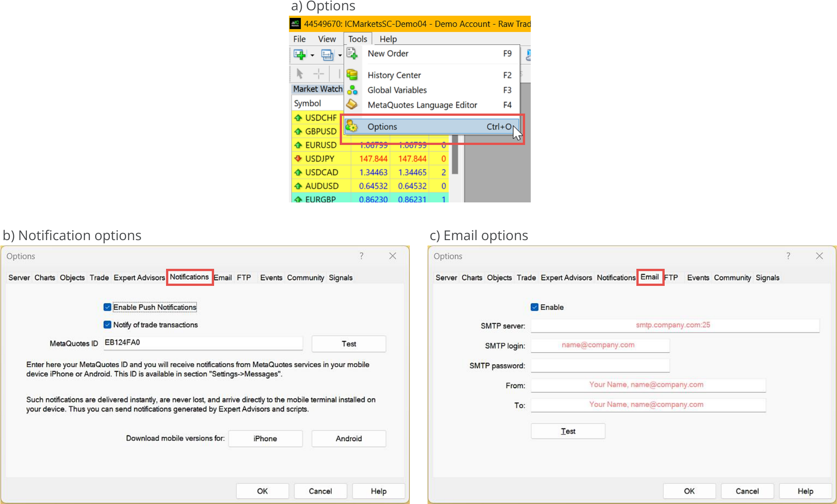Select the Crosshair tool
837x504 pixels.
click(x=319, y=73)
